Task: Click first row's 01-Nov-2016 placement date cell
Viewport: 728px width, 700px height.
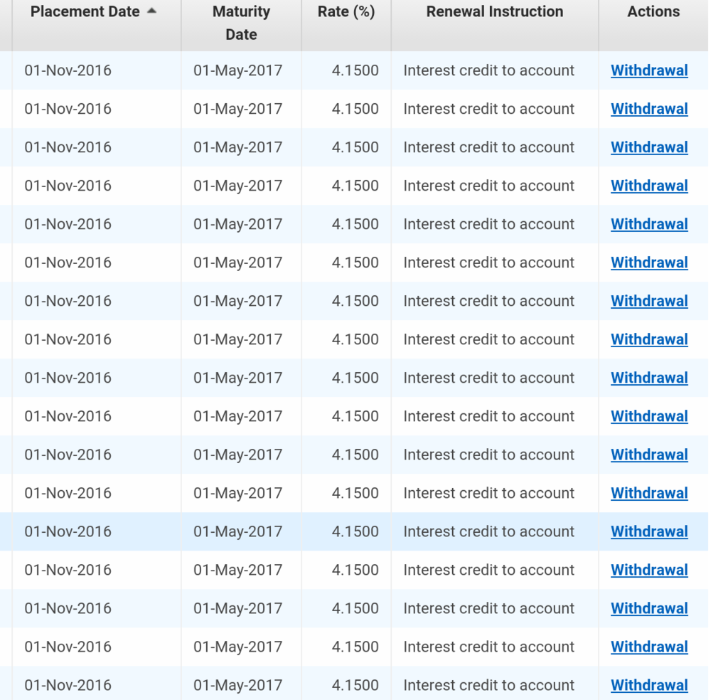Action: [x=68, y=70]
